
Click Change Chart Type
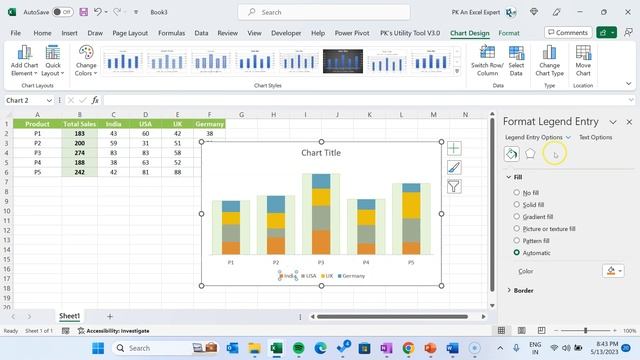coord(549,61)
